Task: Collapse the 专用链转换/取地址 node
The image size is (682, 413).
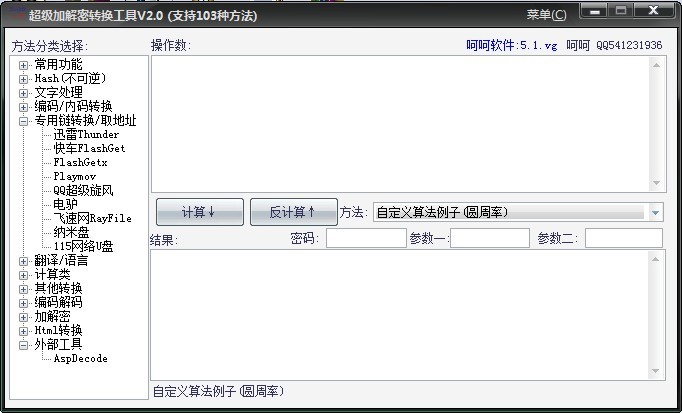Action: (24, 121)
